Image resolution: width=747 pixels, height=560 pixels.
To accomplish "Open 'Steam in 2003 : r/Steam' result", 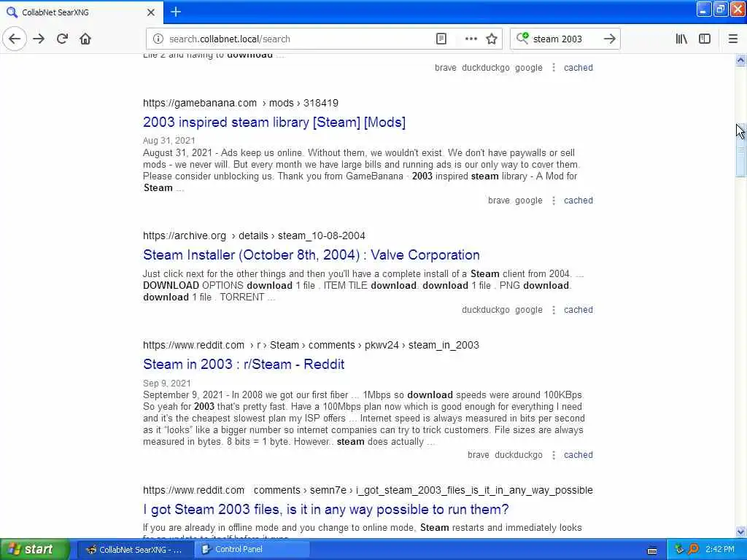I will click(244, 365).
